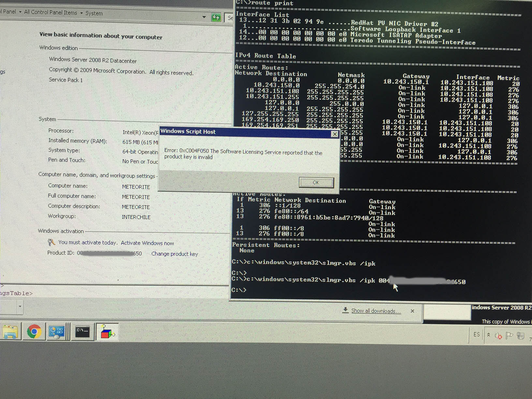This screenshot has height=399, width=532.
Task: Click All Control Panel Items breadcrumb
Action: pos(51,12)
